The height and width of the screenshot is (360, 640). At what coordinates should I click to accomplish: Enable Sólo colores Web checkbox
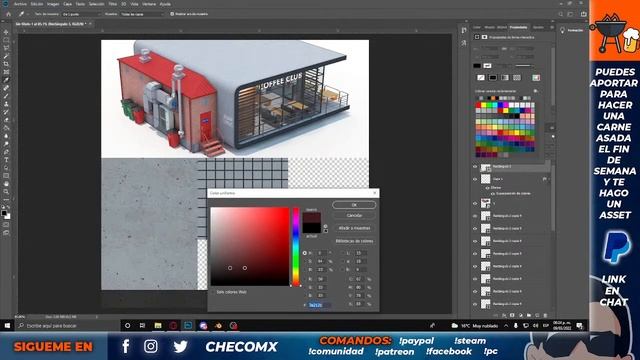pos(213,292)
